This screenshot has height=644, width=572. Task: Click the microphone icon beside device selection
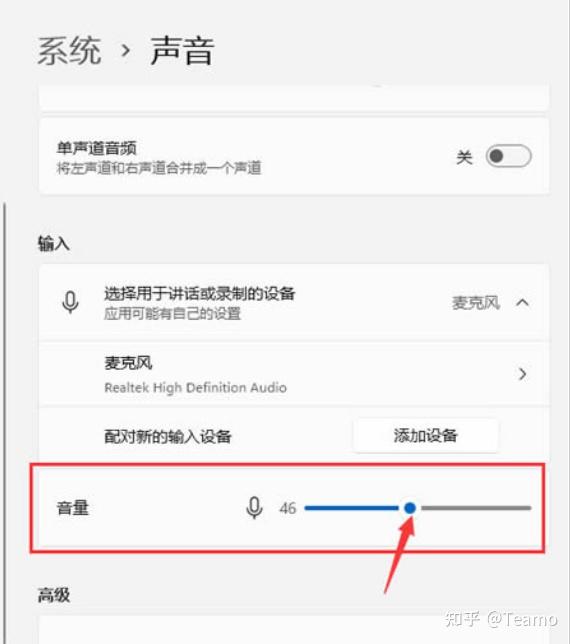point(70,302)
